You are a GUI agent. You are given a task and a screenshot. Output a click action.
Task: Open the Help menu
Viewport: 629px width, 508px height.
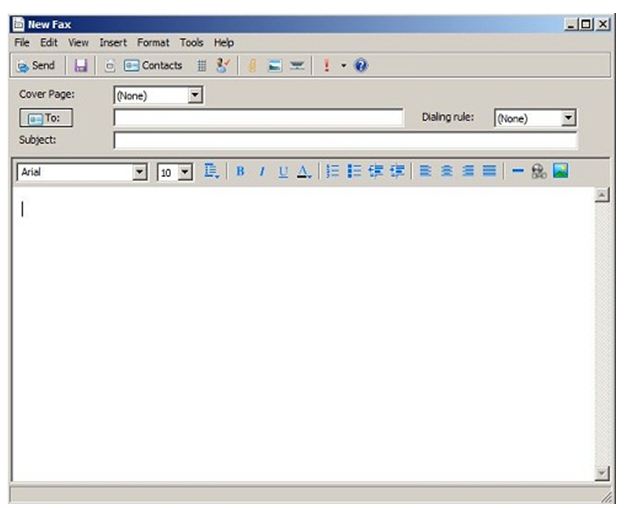[x=224, y=43]
